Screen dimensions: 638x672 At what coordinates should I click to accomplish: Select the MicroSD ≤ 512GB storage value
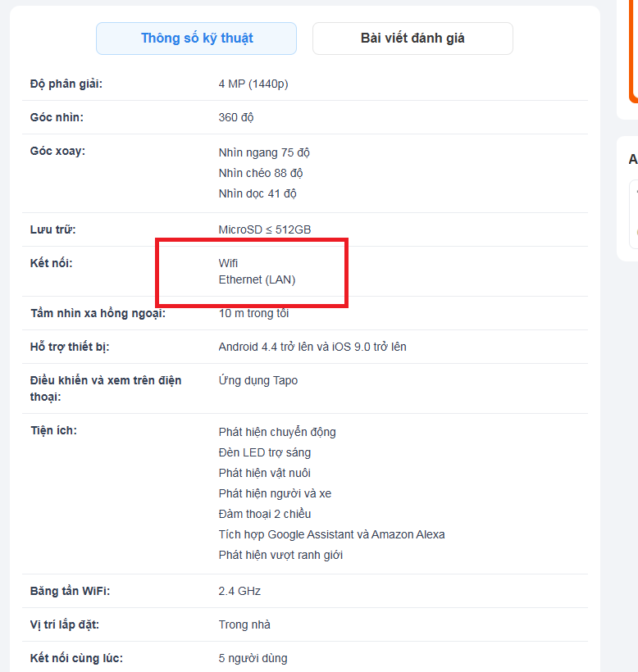click(x=265, y=229)
